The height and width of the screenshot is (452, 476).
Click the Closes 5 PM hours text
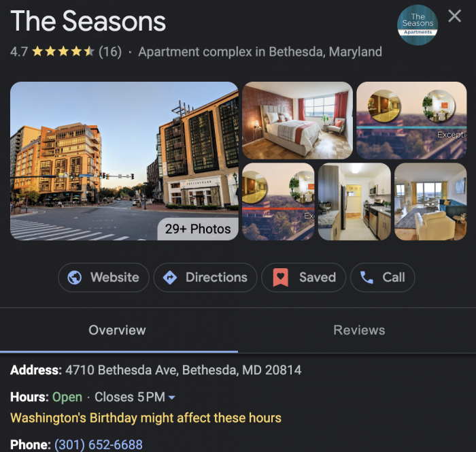(130, 397)
